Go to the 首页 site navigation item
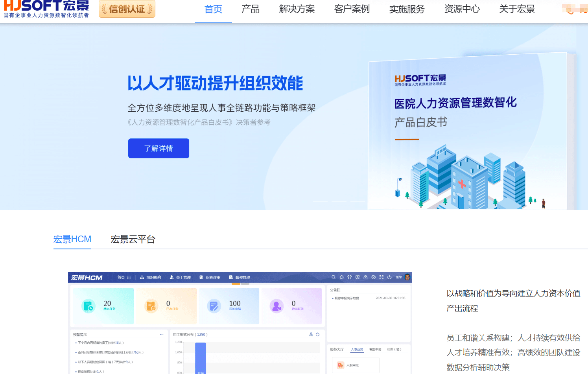588x374 pixels. click(x=213, y=9)
